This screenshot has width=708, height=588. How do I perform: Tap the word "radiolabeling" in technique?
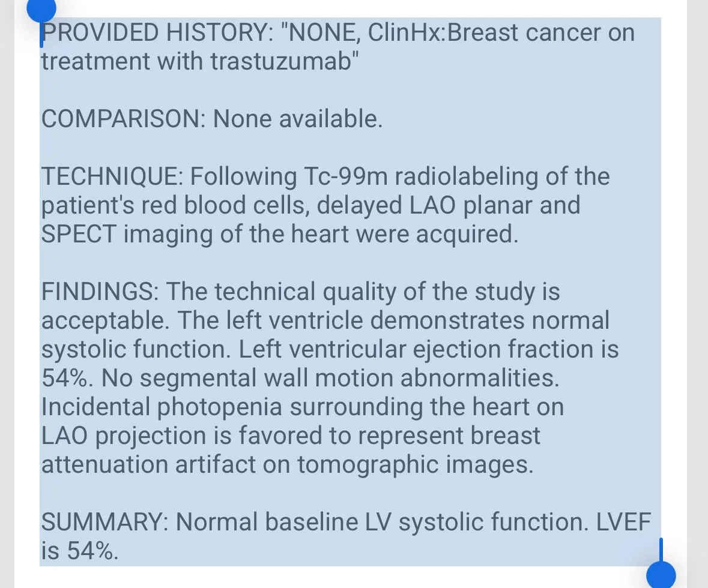[467, 176]
